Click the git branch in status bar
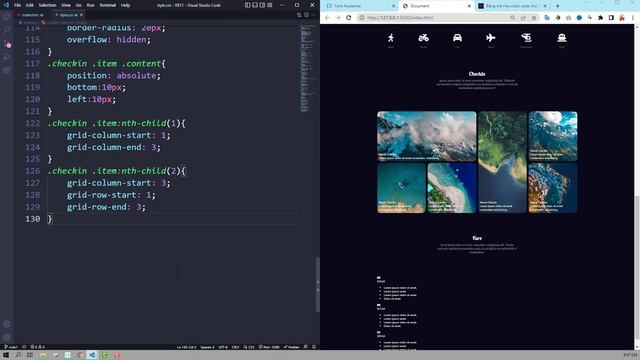Viewport: 640px width, 360px height. pos(11,347)
